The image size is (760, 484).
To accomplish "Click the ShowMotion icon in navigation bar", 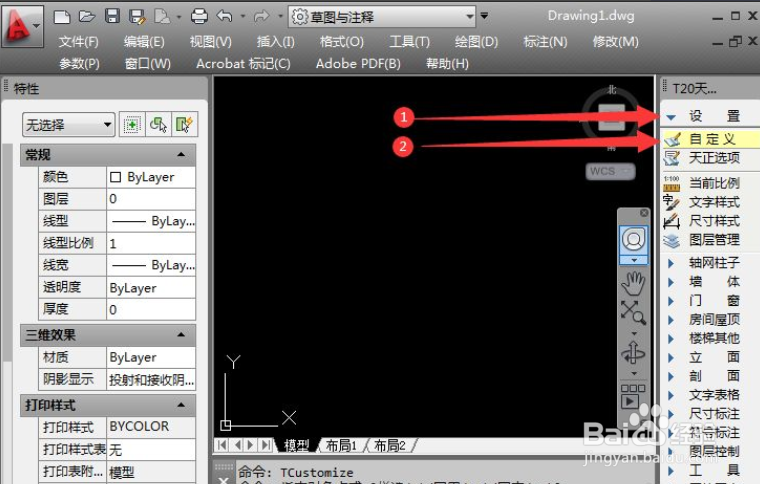I will (x=633, y=396).
